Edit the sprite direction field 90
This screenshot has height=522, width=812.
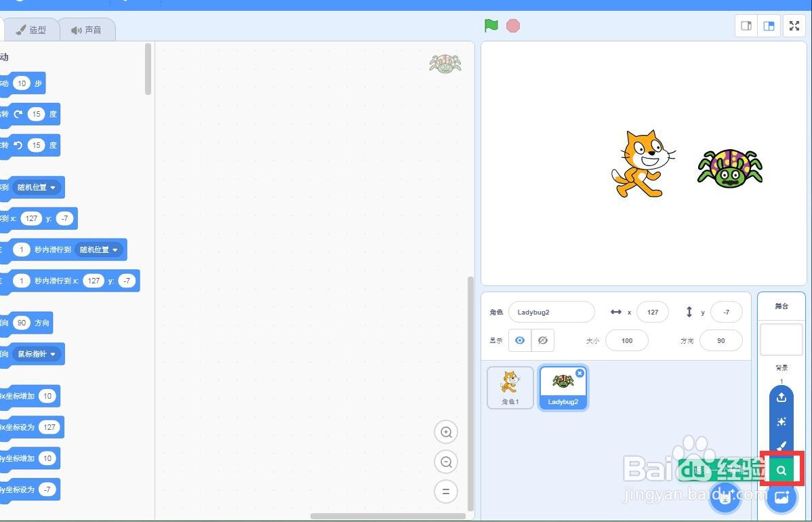pyautogui.click(x=721, y=340)
